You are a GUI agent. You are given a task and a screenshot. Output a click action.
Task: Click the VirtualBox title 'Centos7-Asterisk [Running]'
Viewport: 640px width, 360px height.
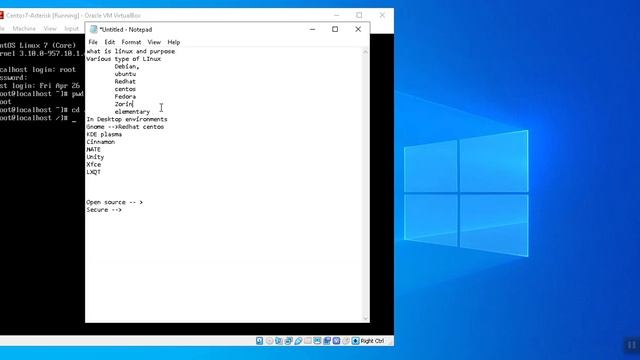[x=43, y=16]
